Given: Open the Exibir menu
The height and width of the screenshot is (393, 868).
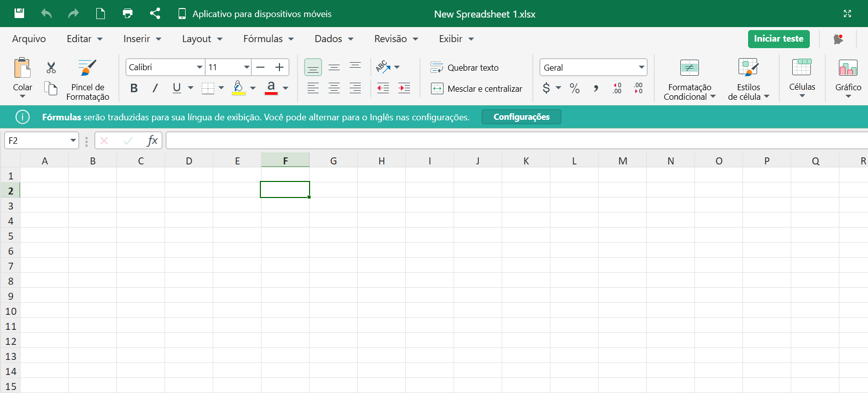Looking at the screenshot, I should click(x=456, y=39).
